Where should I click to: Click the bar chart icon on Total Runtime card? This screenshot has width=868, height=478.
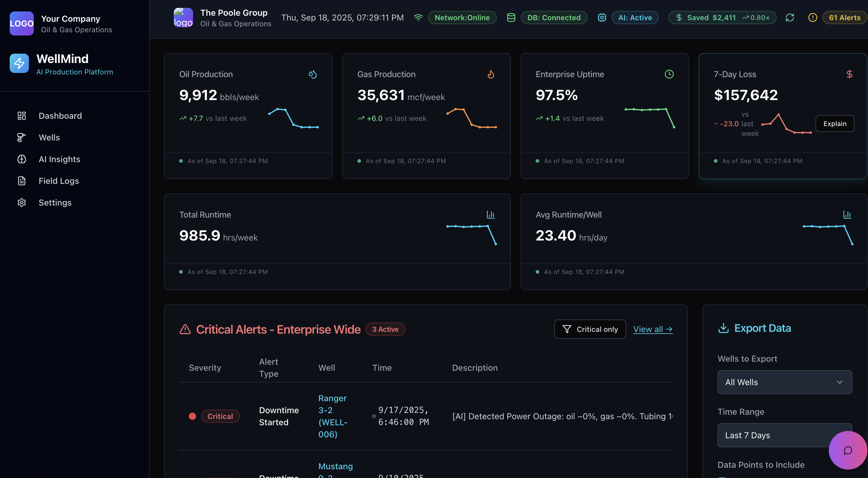pyautogui.click(x=491, y=214)
